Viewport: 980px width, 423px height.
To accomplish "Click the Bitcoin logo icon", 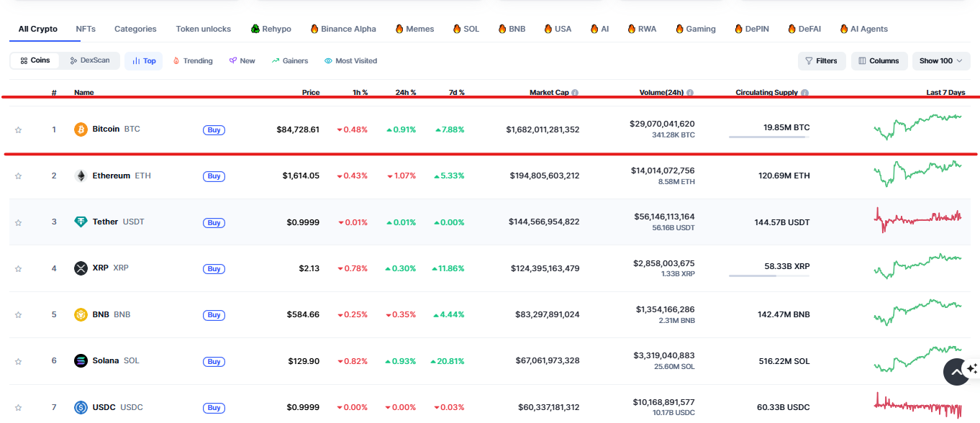I will 81,129.
